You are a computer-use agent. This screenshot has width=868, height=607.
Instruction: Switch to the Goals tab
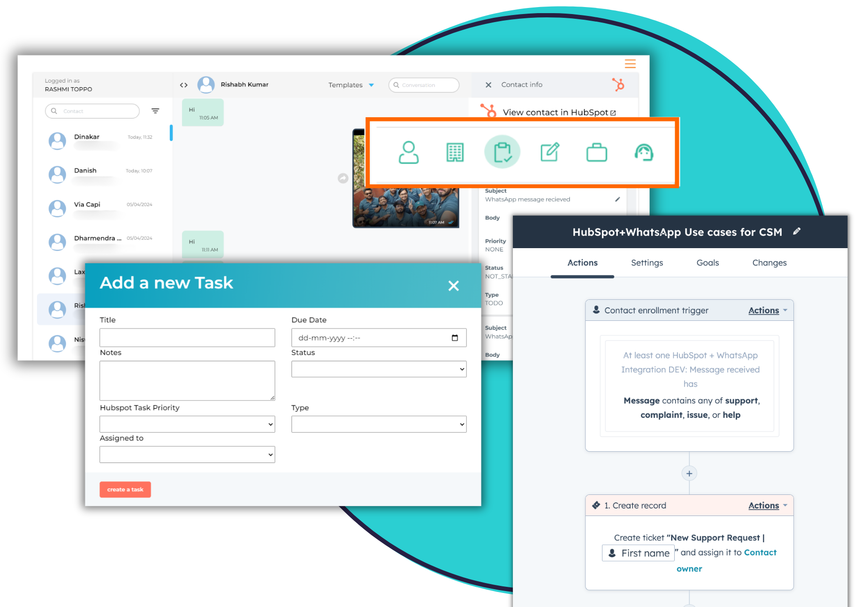coord(707,263)
